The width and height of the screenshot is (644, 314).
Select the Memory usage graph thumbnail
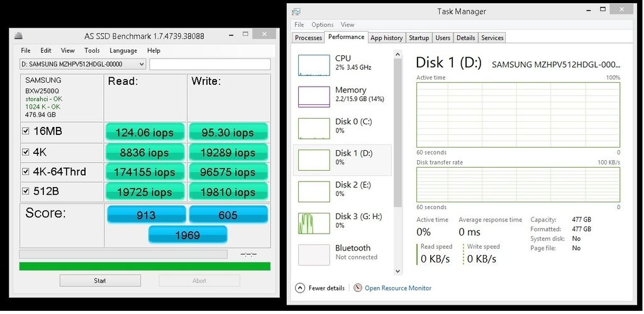[314, 97]
